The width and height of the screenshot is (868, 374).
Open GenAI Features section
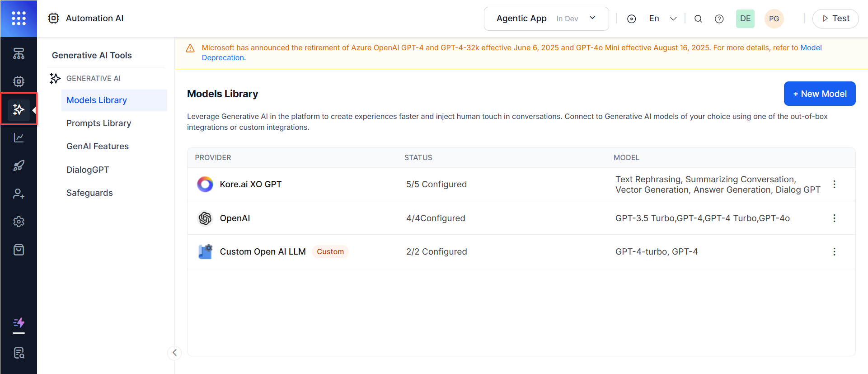click(x=97, y=146)
